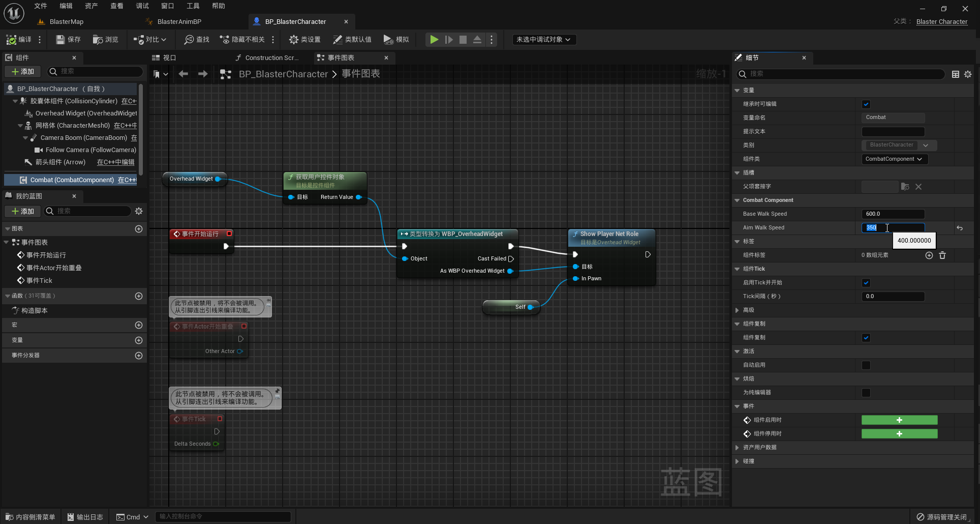The image size is (980, 524).
Task: Toggle Component Replicates (组件复制) checkbox
Action: pyautogui.click(x=866, y=338)
